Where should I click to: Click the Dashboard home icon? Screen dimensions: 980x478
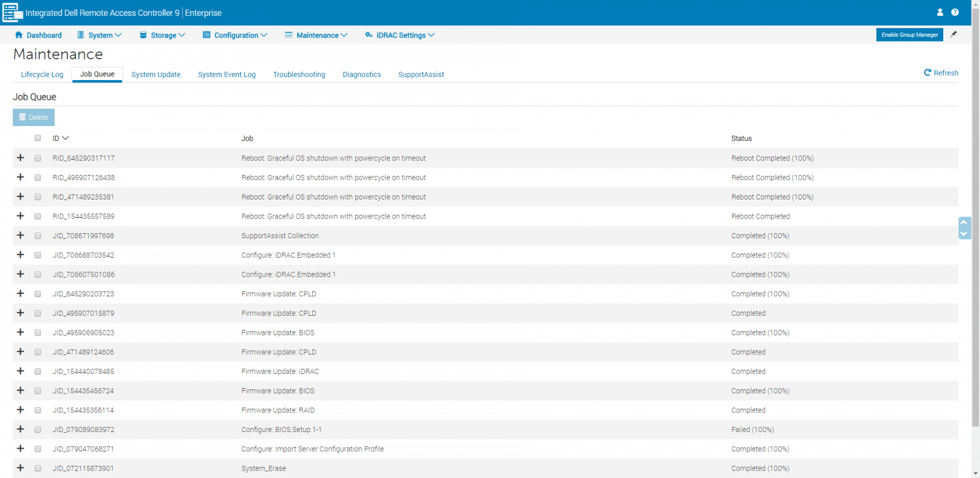pos(18,35)
